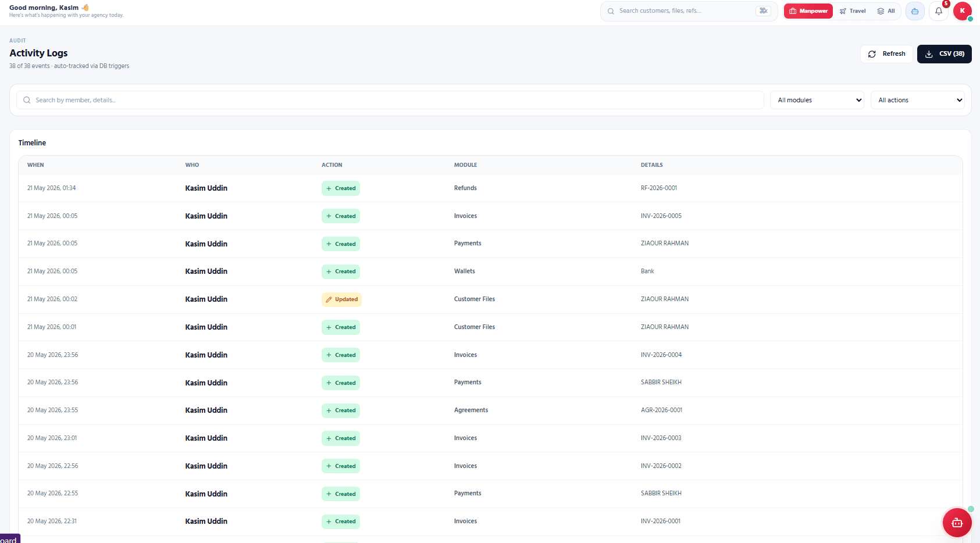980x543 pixels.
Task: Open the INV-2026-0005 log entry
Action: coord(661,216)
